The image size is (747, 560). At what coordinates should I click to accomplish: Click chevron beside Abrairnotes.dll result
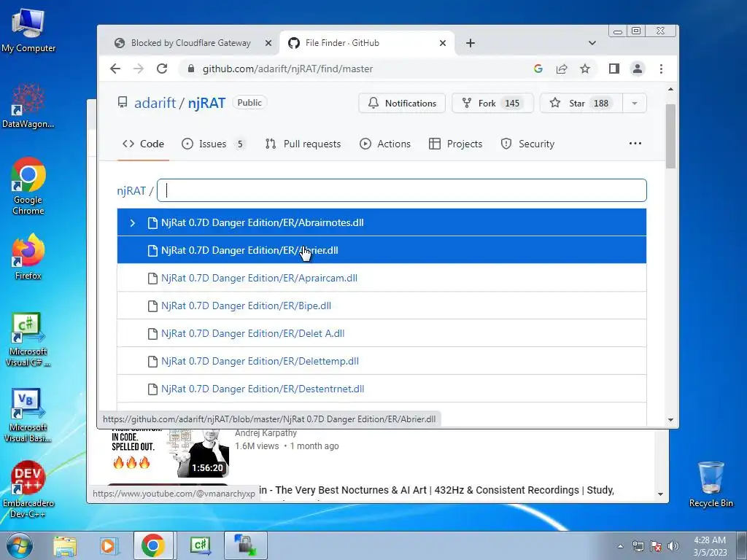tap(133, 222)
